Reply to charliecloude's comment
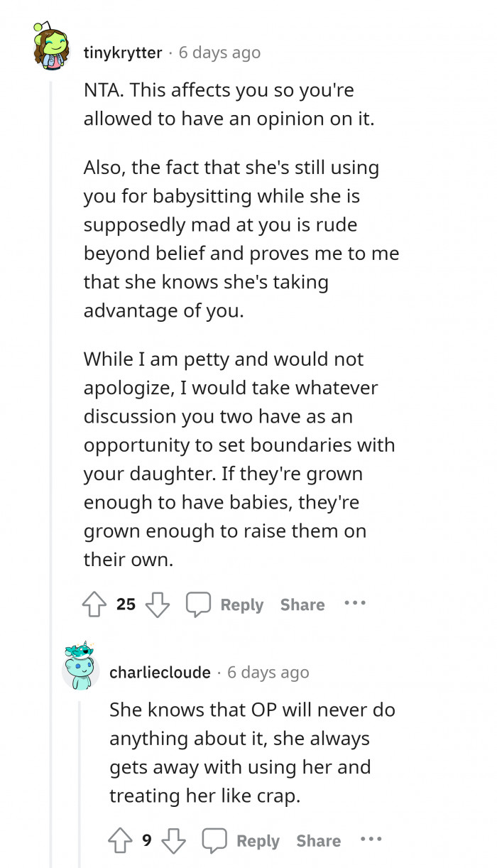 (x=258, y=840)
